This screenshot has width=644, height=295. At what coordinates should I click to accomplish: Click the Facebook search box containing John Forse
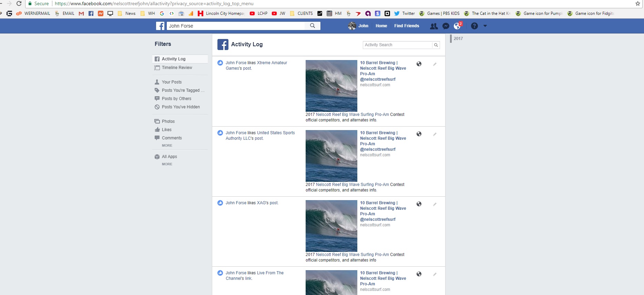(x=236, y=26)
